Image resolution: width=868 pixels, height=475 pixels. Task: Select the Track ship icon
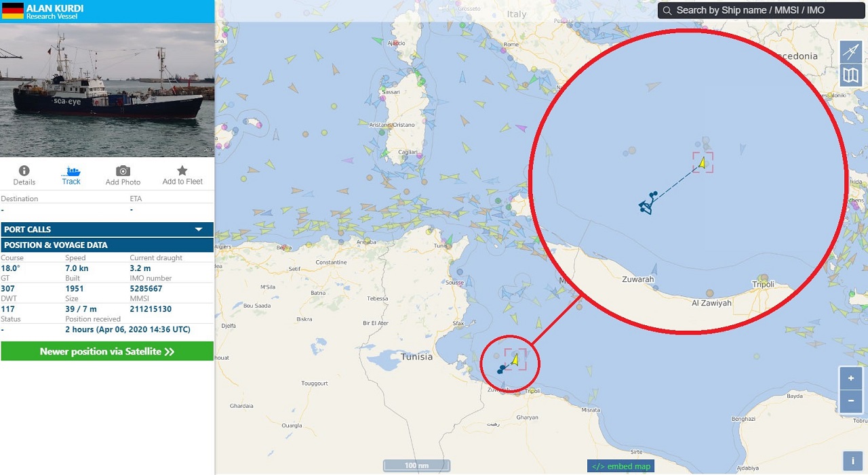[x=71, y=171]
